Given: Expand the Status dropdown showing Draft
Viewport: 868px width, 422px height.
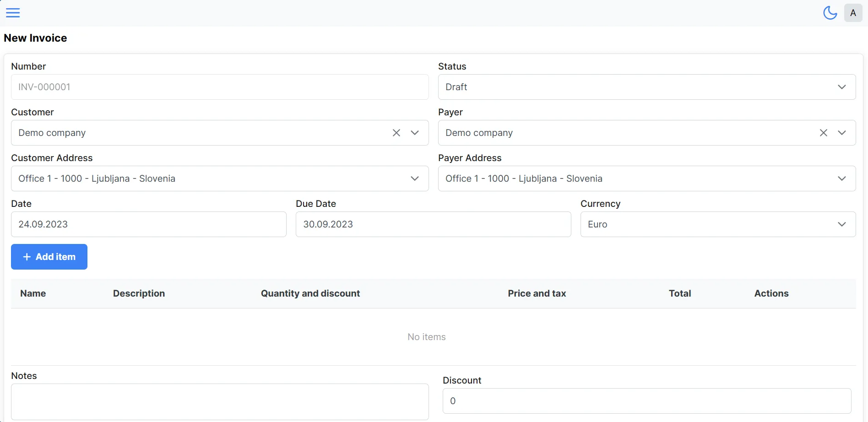Looking at the screenshot, I should [x=842, y=87].
